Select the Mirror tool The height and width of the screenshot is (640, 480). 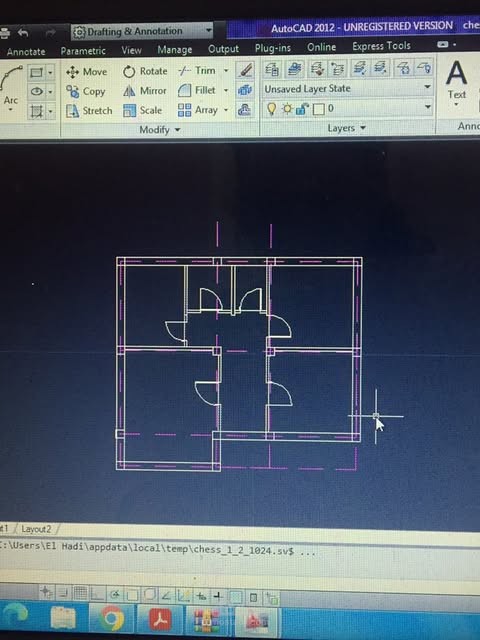point(145,91)
